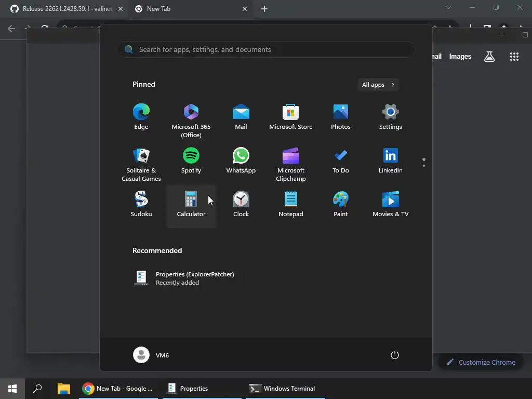Open WhatsApp pinned app

(x=241, y=161)
